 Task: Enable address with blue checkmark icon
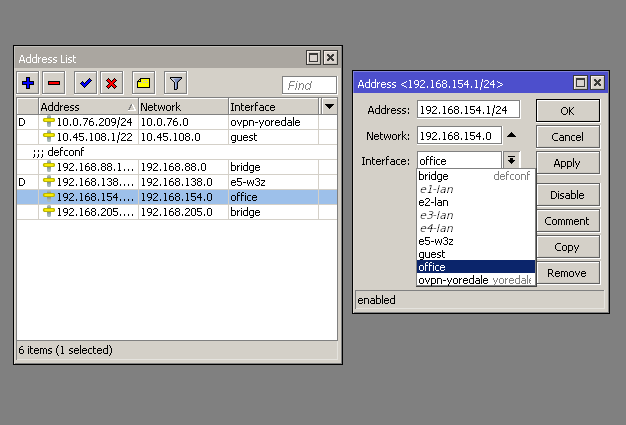tap(85, 83)
